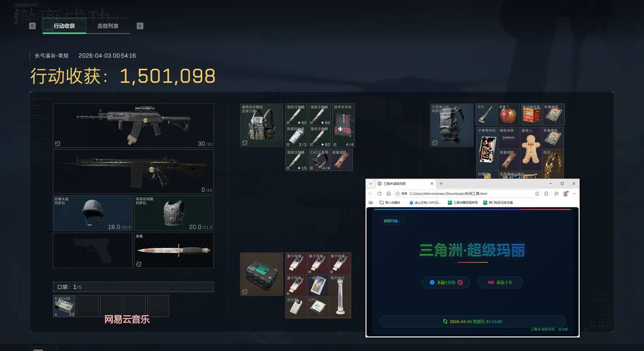Expand the 超级玛丽 dropdown pill
The height and width of the screenshot is (351, 644).
coord(391,221)
